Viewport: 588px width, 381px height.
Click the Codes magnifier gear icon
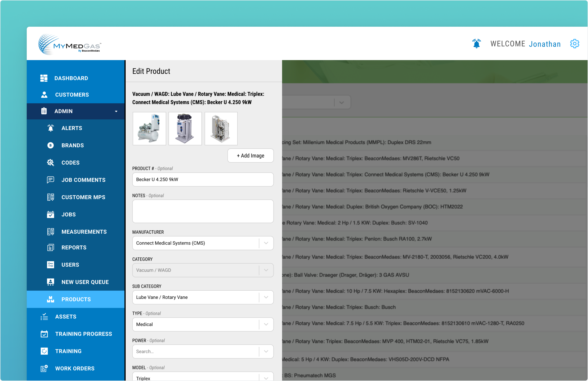(x=51, y=163)
